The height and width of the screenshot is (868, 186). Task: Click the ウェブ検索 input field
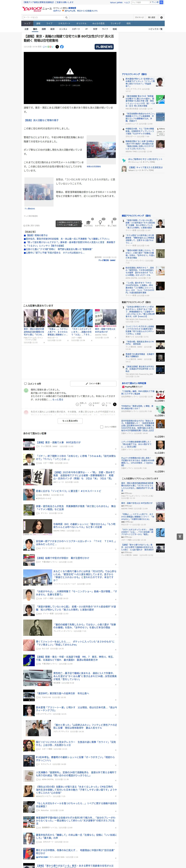pyautogui.click(x=140, y=2)
